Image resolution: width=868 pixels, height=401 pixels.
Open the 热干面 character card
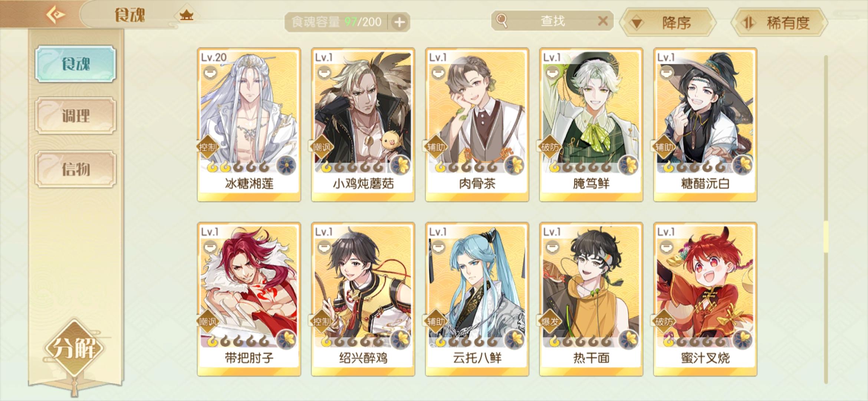591,299
